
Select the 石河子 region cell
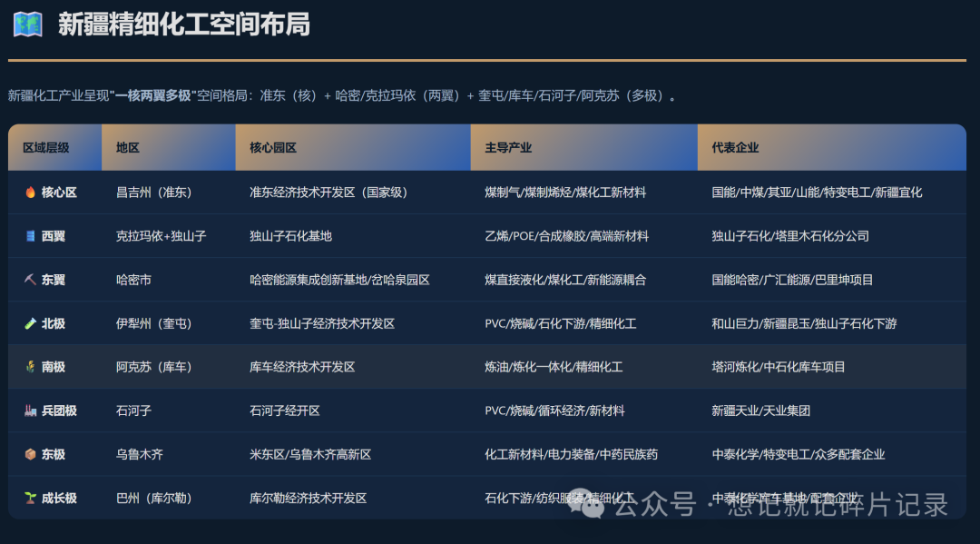(133, 410)
